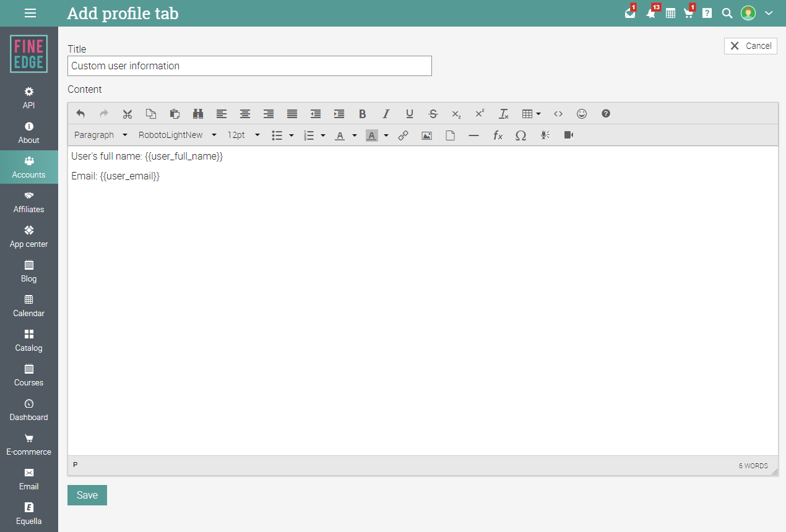Viewport: 786px width, 532px height.
Task: Open the hamburger menu
Action: 30,13
